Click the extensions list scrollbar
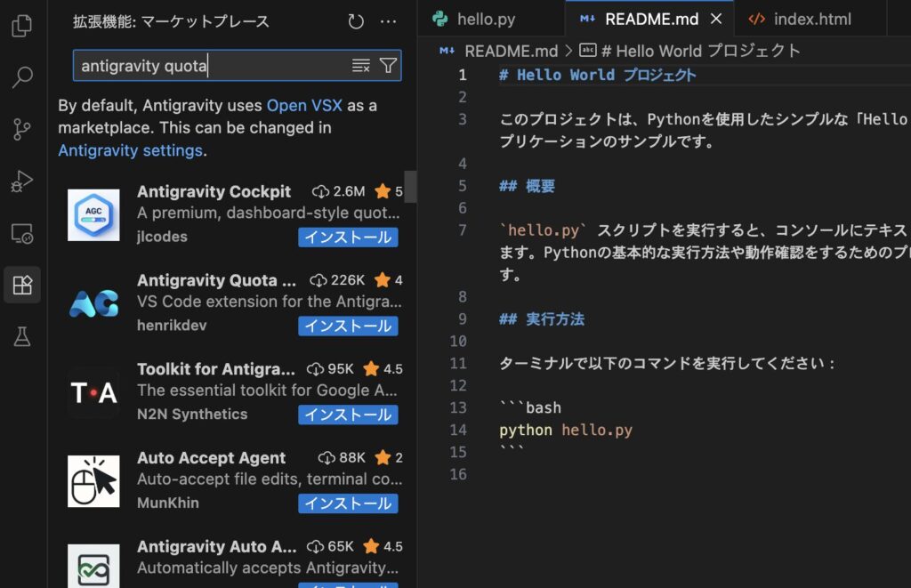911x588 pixels. [410, 187]
